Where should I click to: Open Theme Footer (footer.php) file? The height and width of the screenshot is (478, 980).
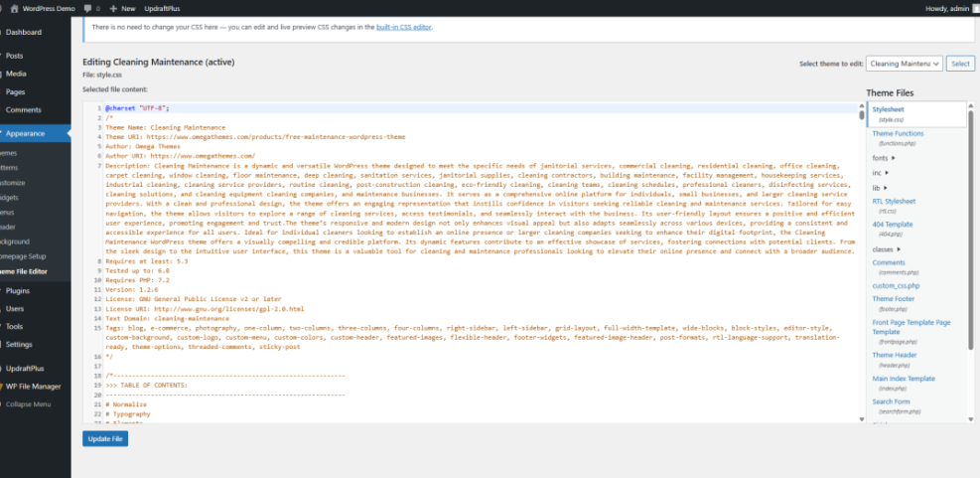tap(894, 303)
